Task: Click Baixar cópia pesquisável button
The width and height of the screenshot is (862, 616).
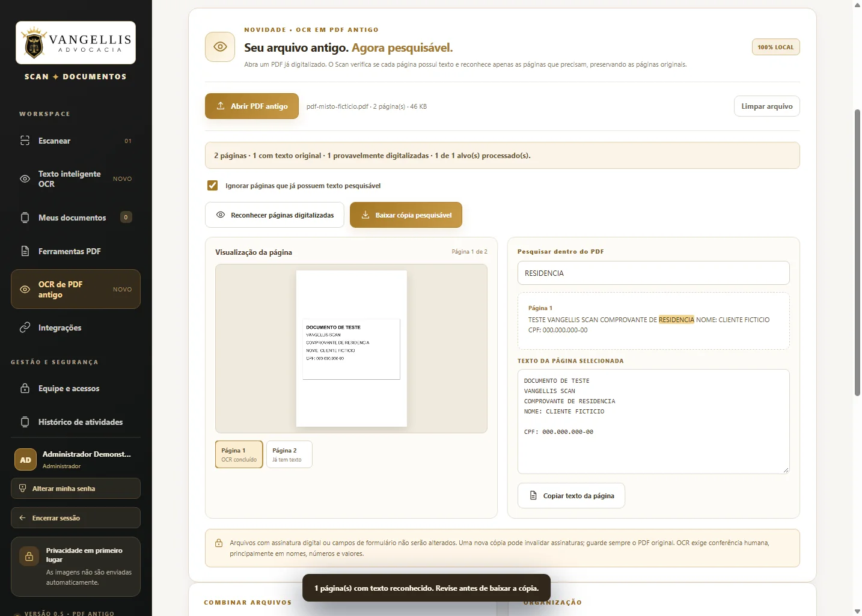Action: click(406, 215)
